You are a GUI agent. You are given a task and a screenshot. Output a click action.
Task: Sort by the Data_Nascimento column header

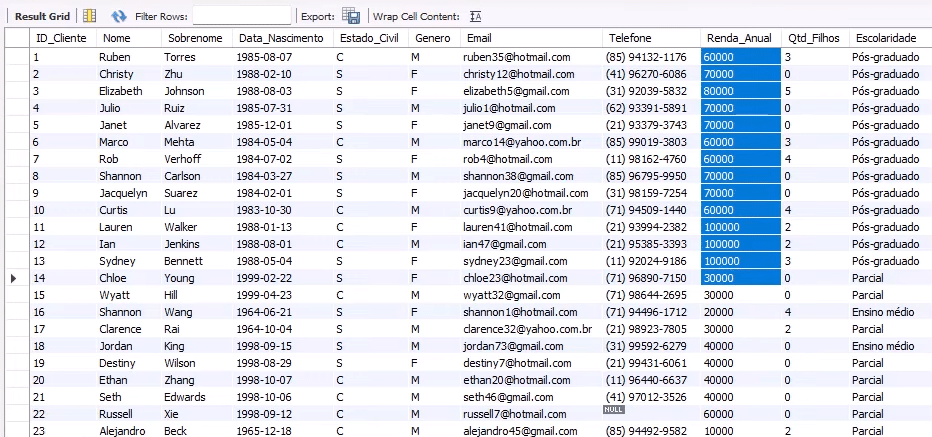[x=281, y=38]
